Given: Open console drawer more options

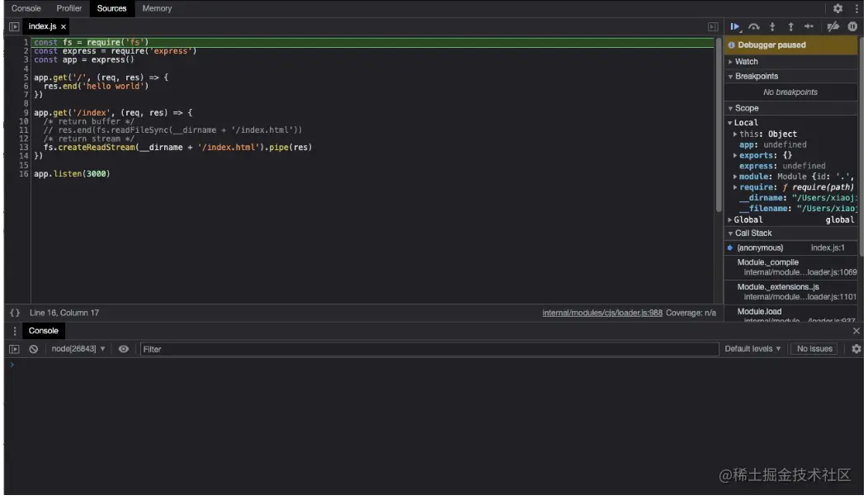Looking at the screenshot, I should 14,331.
